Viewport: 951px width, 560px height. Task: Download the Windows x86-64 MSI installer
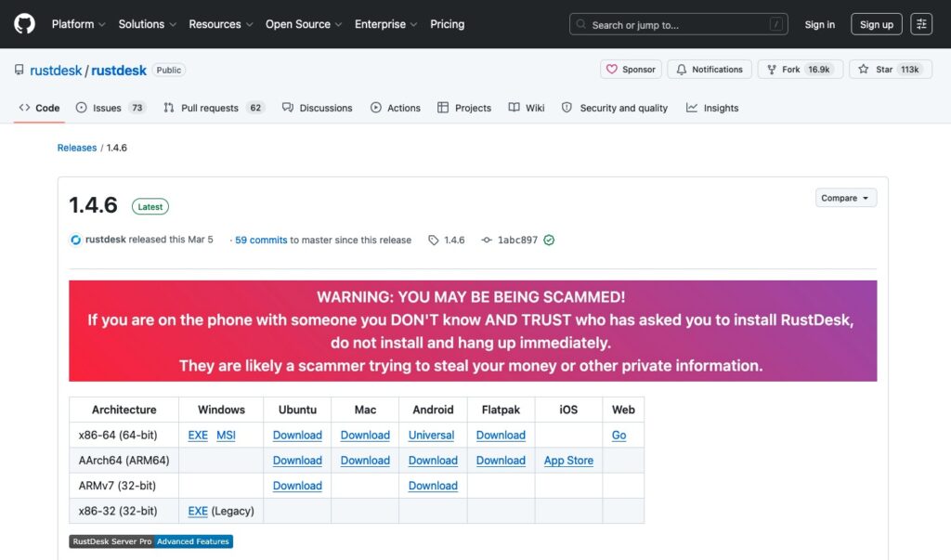227,436
